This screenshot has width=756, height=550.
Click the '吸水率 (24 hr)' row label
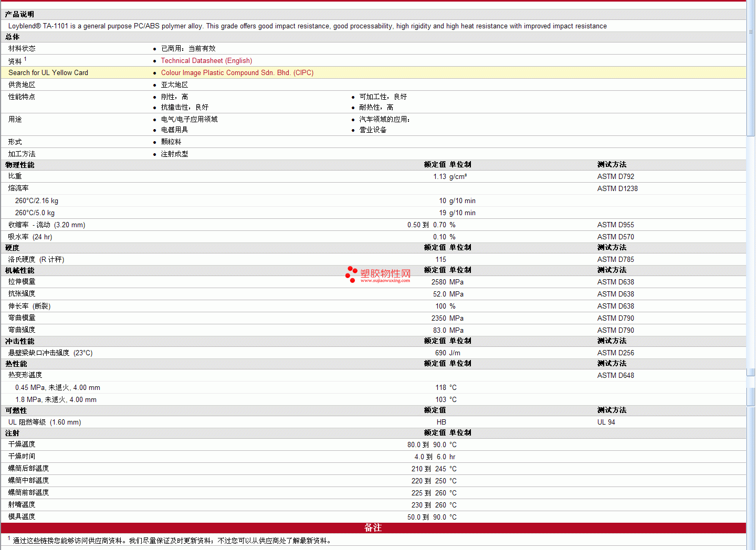(x=30, y=237)
